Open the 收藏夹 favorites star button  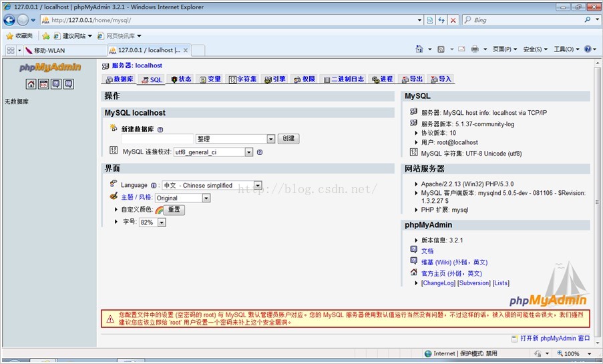(19, 36)
